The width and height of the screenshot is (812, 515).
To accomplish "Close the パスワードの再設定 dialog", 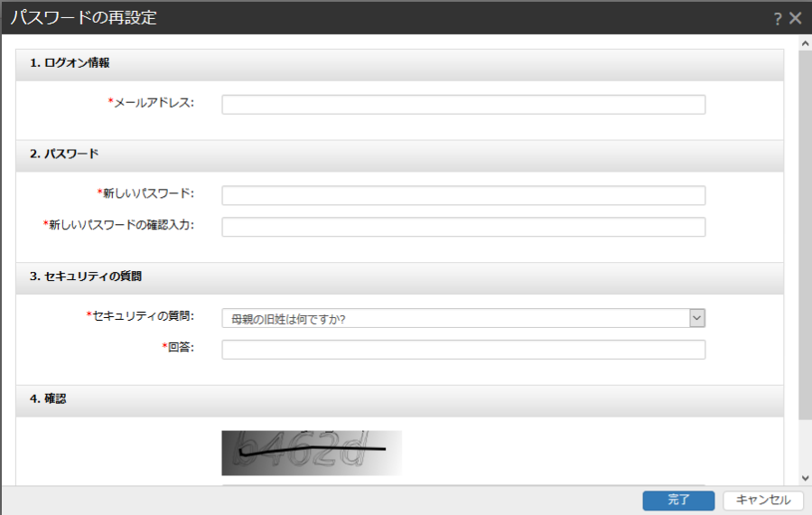I will point(795,18).
